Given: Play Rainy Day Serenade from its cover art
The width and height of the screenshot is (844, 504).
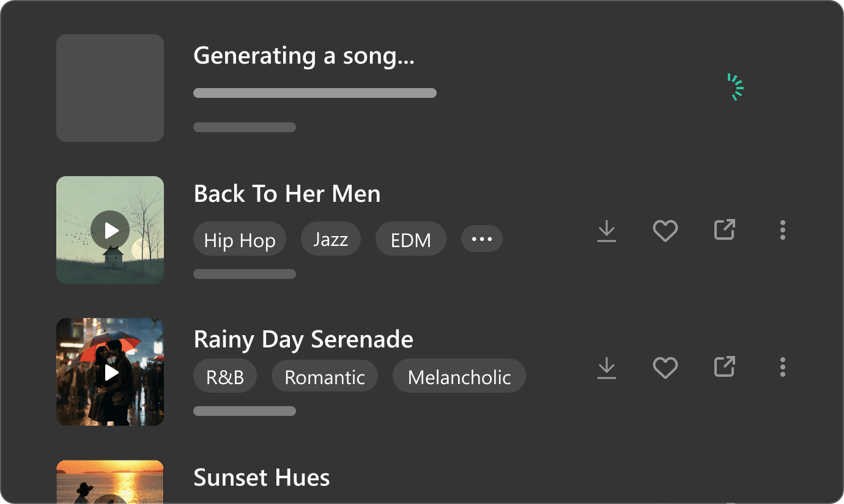Looking at the screenshot, I should point(111,372).
